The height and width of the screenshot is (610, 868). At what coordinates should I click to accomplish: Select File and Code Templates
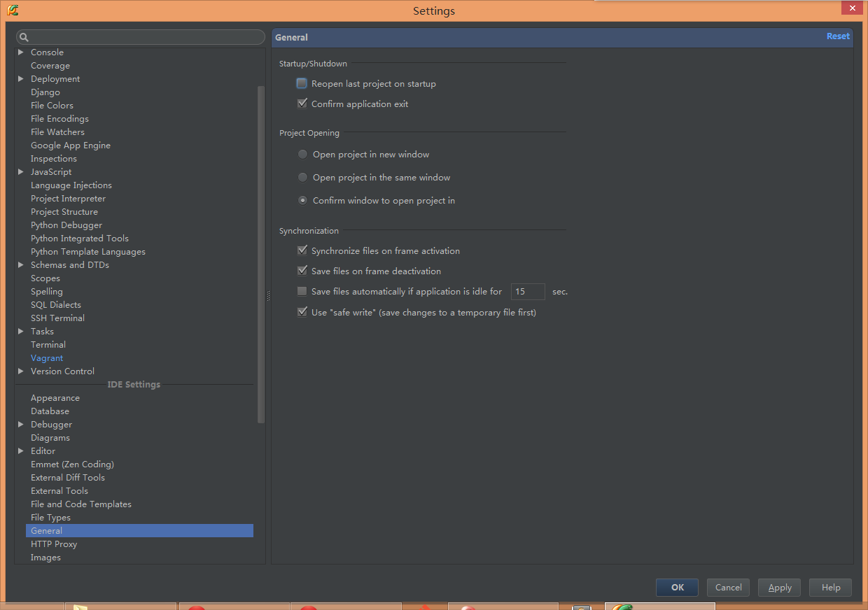coord(81,504)
